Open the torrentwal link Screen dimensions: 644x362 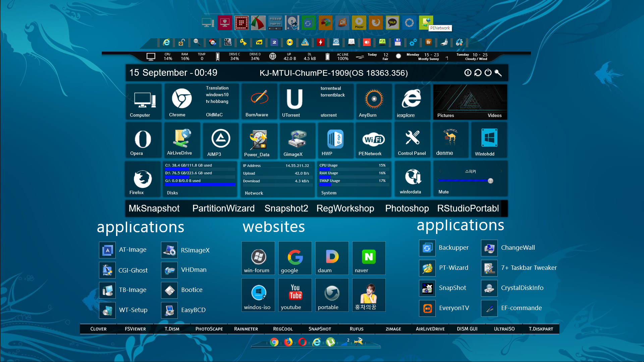[x=331, y=88]
